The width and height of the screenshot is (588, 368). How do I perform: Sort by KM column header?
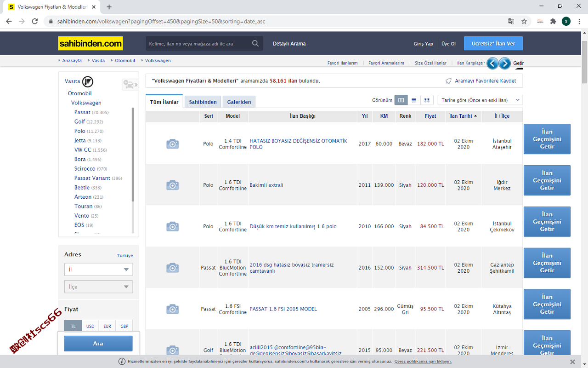(x=384, y=116)
